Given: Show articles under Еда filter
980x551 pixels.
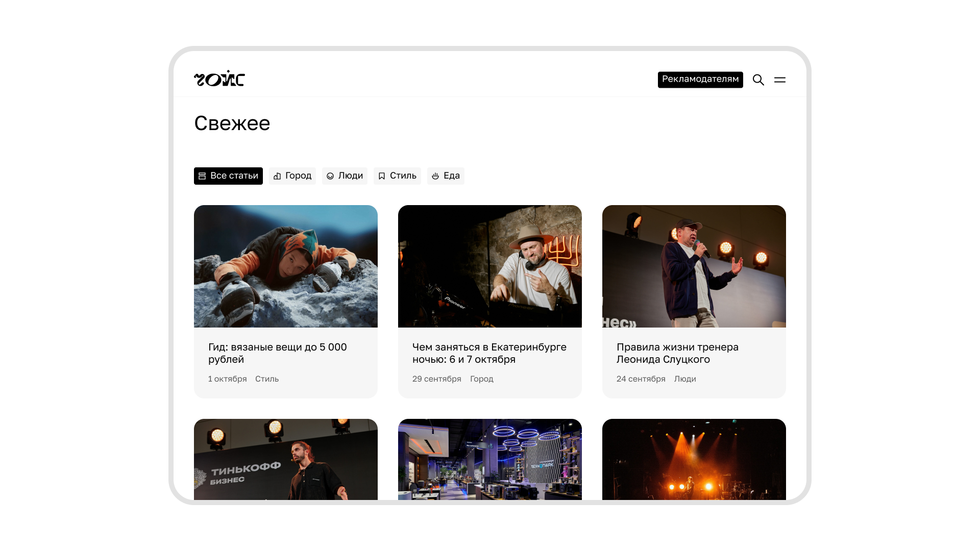Looking at the screenshot, I should (446, 176).
